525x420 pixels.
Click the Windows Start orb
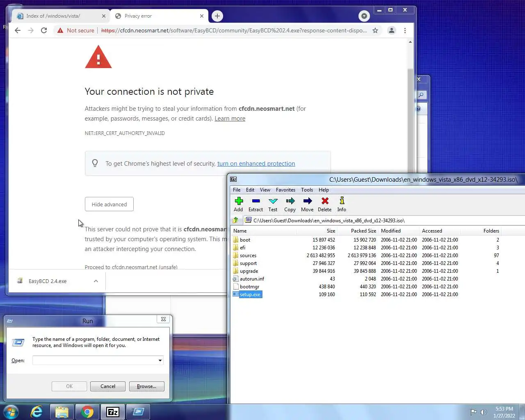[x=11, y=412]
